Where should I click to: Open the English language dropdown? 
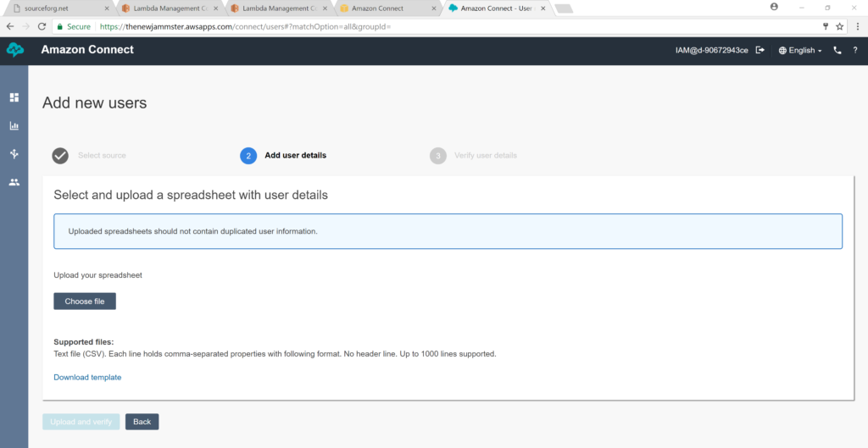[x=800, y=50]
